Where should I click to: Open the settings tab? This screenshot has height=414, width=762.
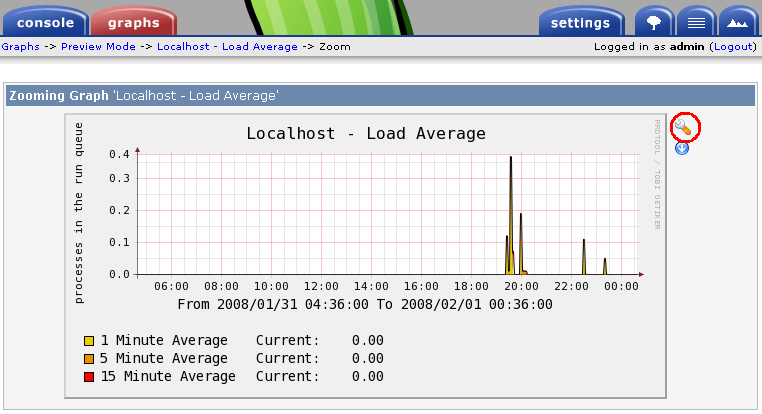coord(580,22)
